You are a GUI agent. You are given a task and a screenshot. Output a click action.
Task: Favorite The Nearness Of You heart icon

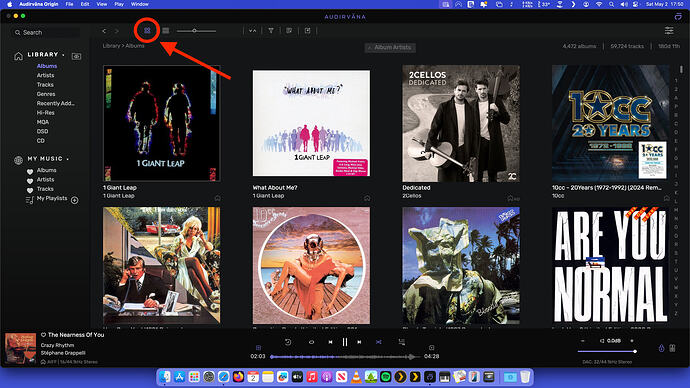pos(44,335)
